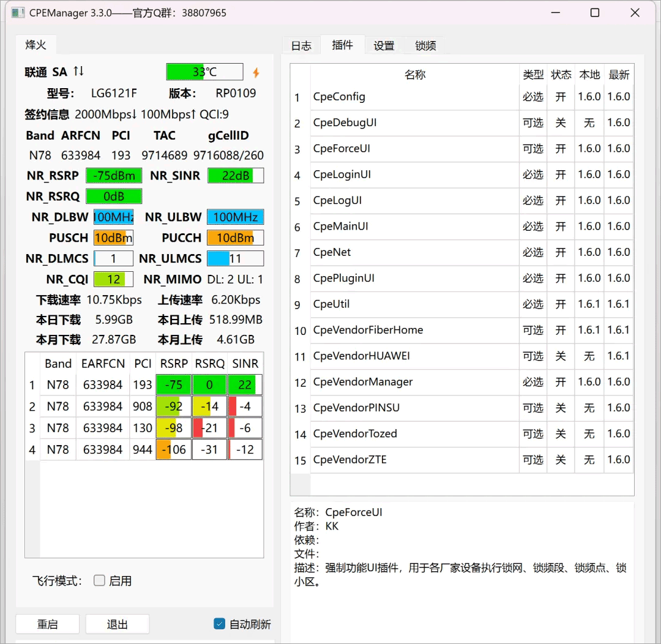Open the 锁频 frequency lock tab
The height and width of the screenshot is (644, 661).
pos(425,45)
